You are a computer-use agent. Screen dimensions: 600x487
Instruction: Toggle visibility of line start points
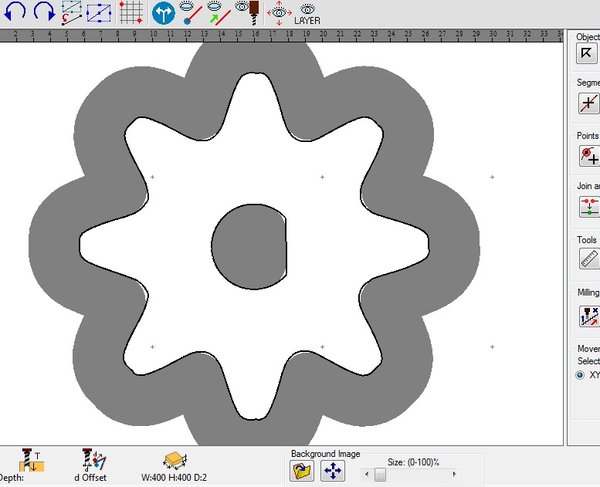coord(191,13)
